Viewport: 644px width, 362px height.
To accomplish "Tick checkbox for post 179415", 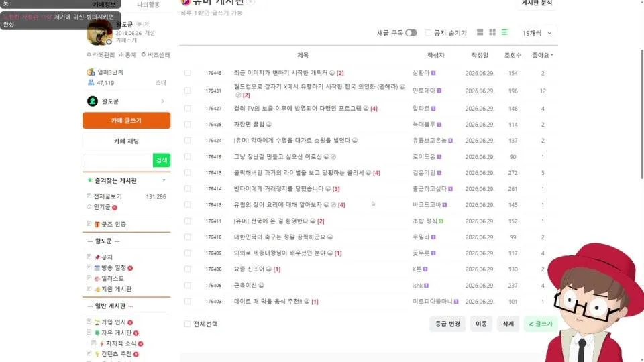I will pos(188,172).
